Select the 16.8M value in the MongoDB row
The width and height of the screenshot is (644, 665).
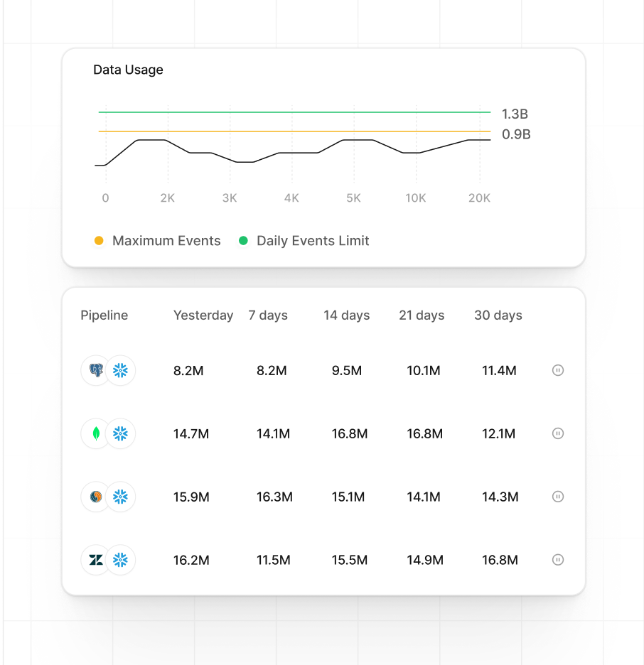click(x=350, y=433)
